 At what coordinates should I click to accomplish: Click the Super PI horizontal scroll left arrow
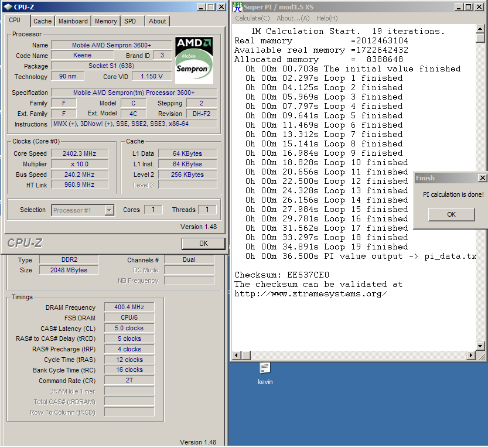pyautogui.click(x=237, y=355)
